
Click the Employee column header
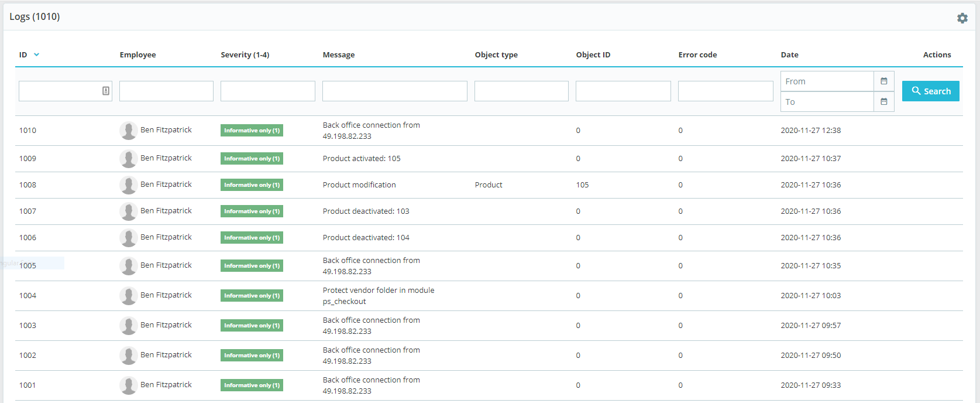click(137, 54)
